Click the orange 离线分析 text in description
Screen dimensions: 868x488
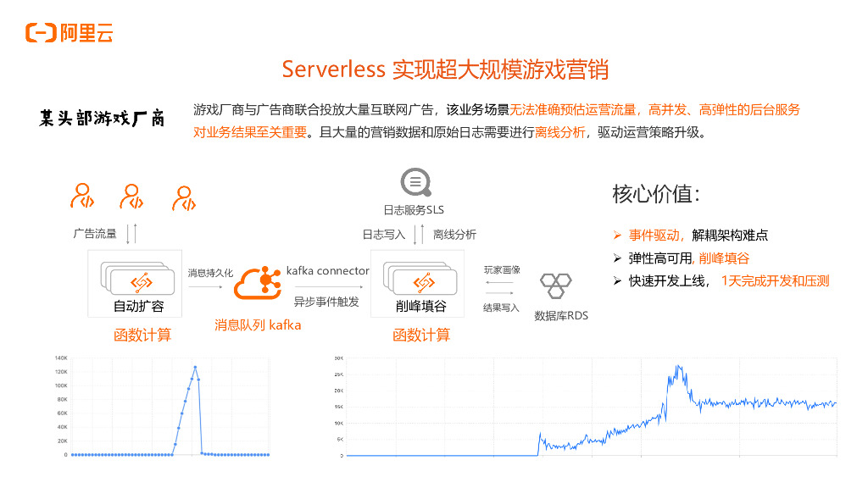point(559,133)
